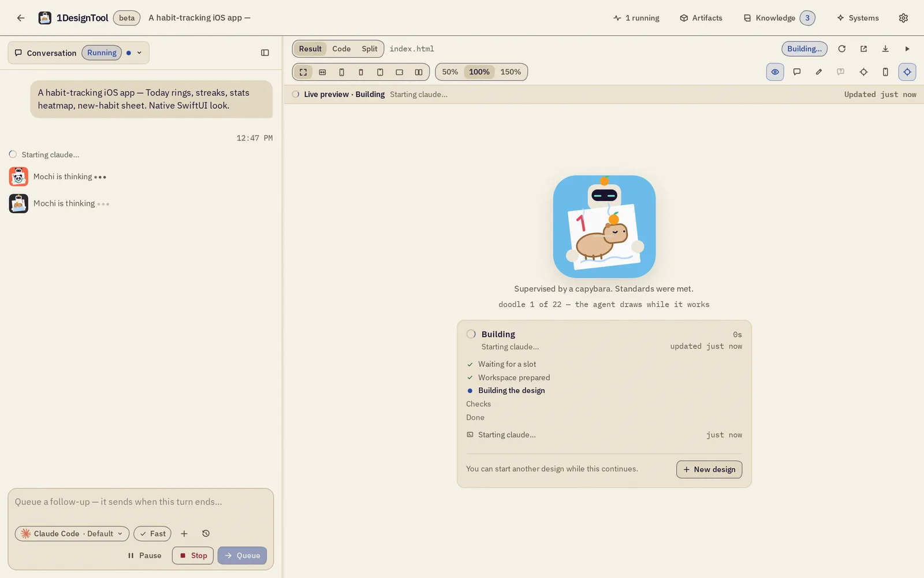The width and height of the screenshot is (924, 578).
Task: Click Live preview · Building status
Action: (344, 94)
